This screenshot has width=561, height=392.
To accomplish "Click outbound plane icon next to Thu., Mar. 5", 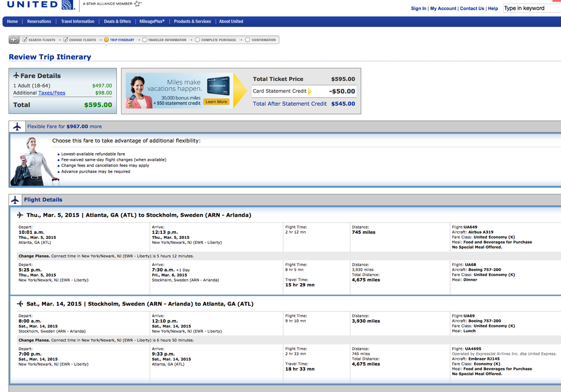I will [x=20, y=215].
